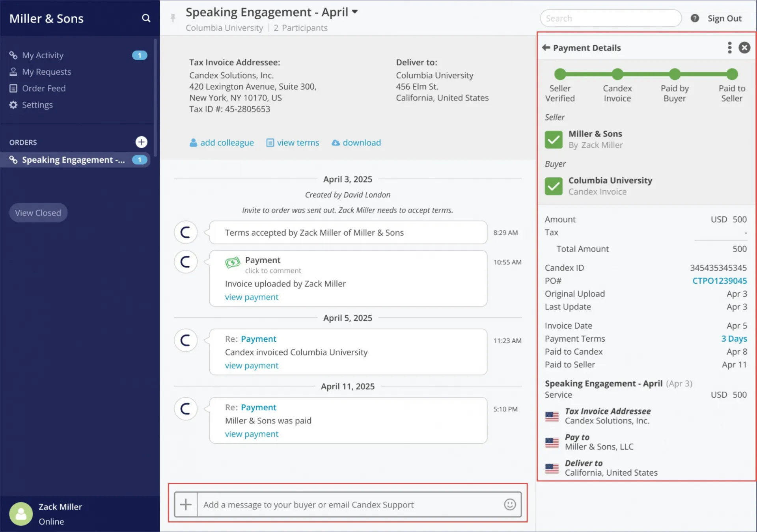Click the Speaking Engagement order badge

[140, 160]
